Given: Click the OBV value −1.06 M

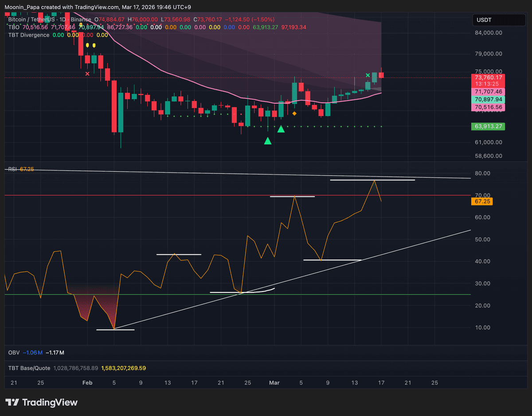Looking at the screenshot, I should [32, 353].
